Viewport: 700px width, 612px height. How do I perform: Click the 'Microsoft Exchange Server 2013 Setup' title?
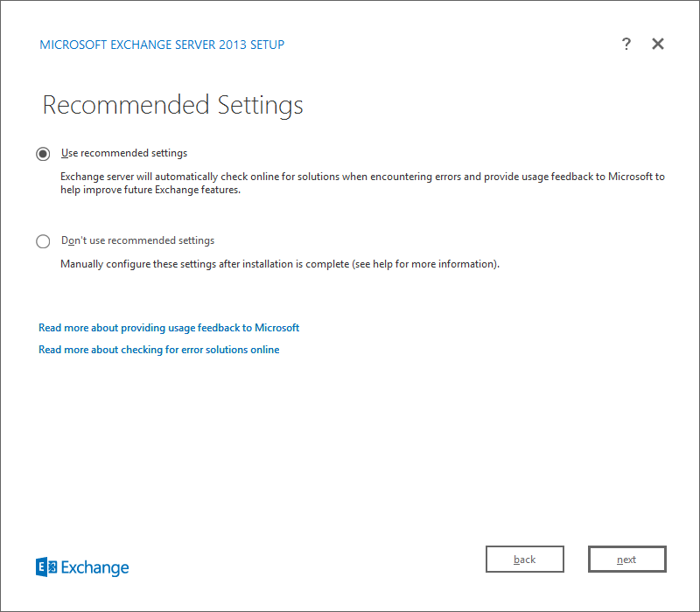click(162, 45)
